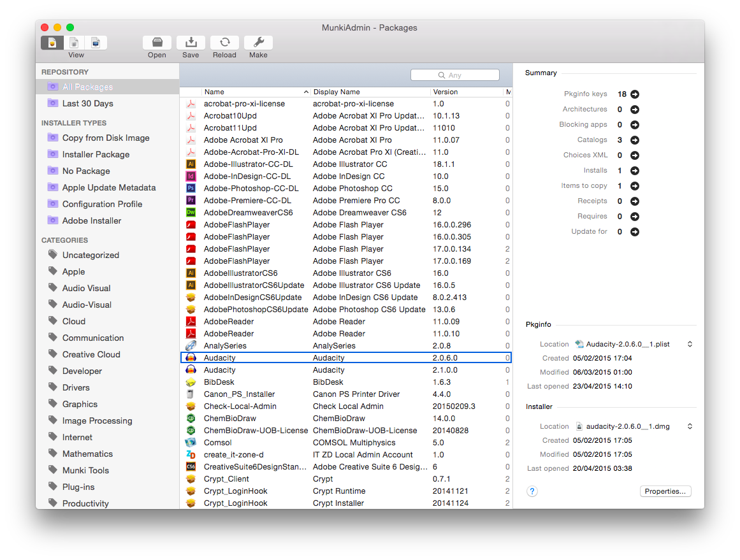740x560 pixels.
Task: Open Architectures details arrow
Action: pyautogui.click(x=635, y=110)
